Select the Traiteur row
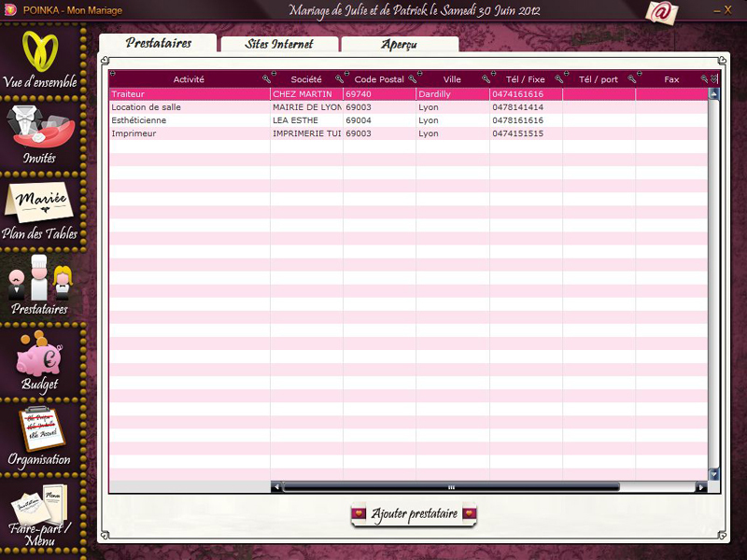This screenshot has width=747, height=560. click(409, 94)
